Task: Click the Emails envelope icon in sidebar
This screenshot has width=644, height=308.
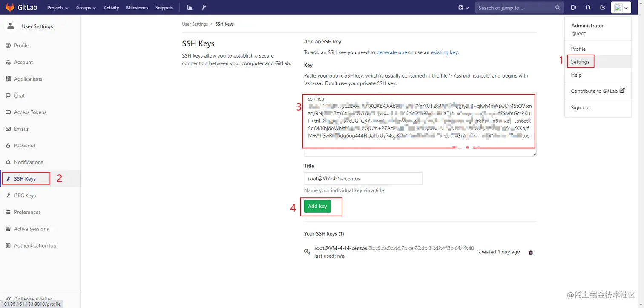Action: [8, 129]
